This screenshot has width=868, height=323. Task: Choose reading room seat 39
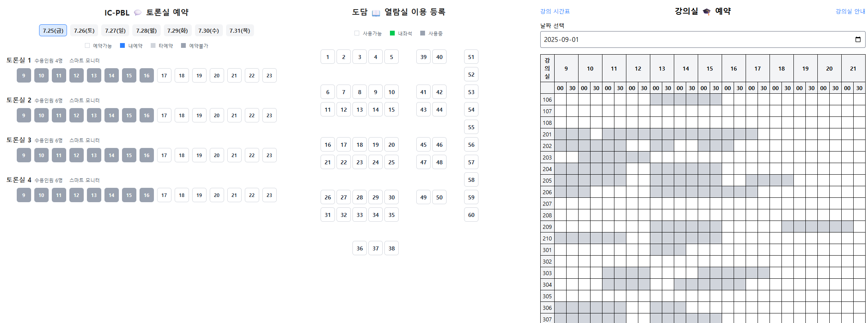(423, 57)
